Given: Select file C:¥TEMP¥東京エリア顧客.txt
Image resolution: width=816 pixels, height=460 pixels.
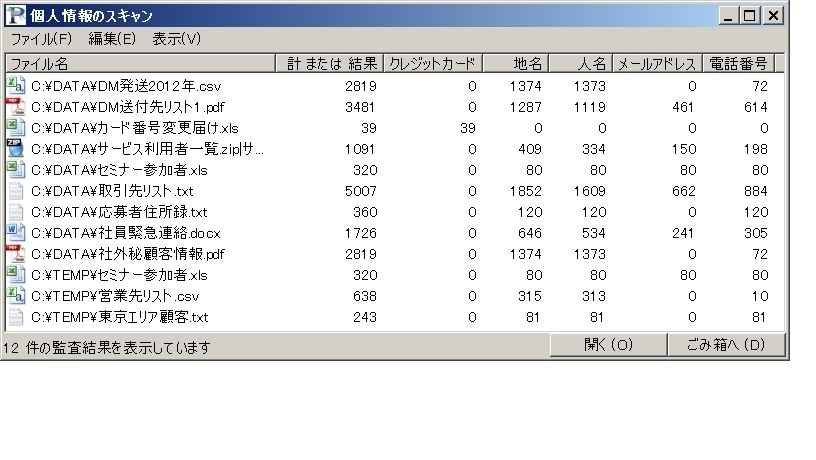Looking at the screenshot, I should point(120,317).
